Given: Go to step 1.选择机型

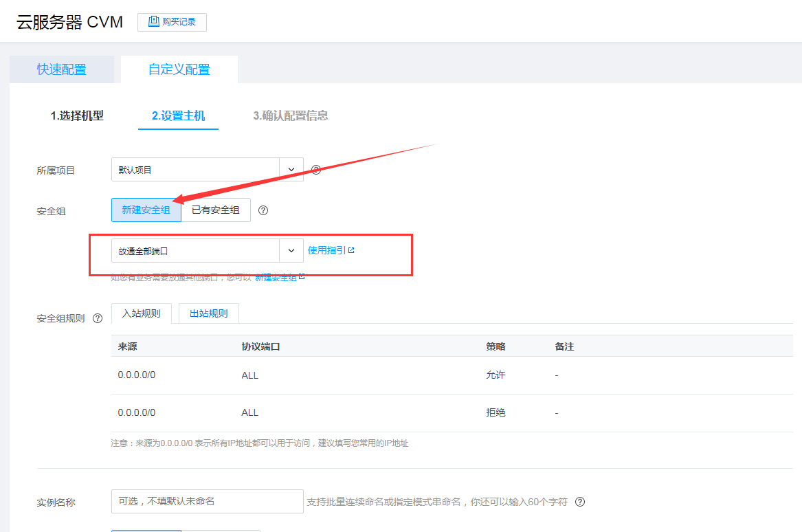Looking at the screenshot, I should (x=77, y=115).
